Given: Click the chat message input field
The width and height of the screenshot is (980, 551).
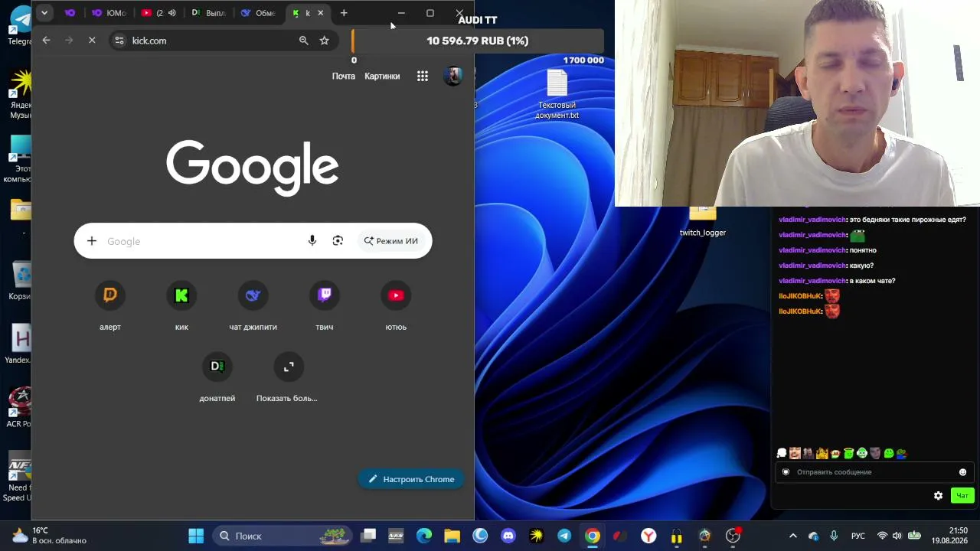Looking at the screenshot, I should 874,472.
